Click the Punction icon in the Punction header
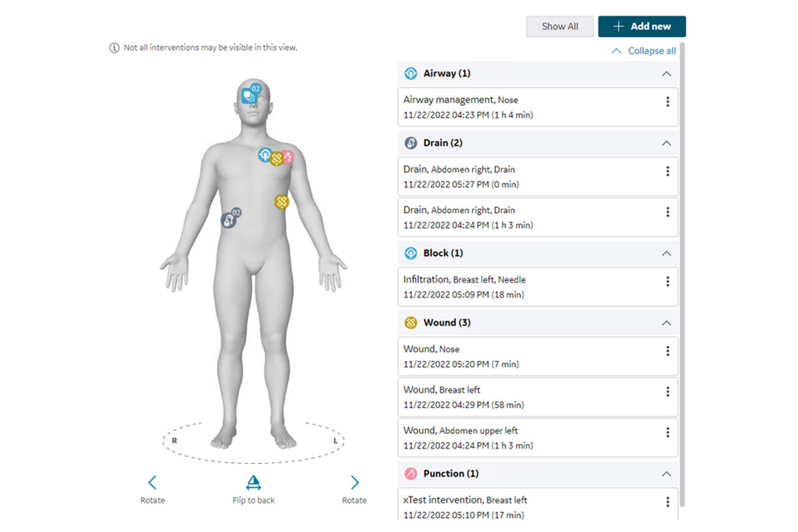798x532 pixels. [x=411, y=473]
